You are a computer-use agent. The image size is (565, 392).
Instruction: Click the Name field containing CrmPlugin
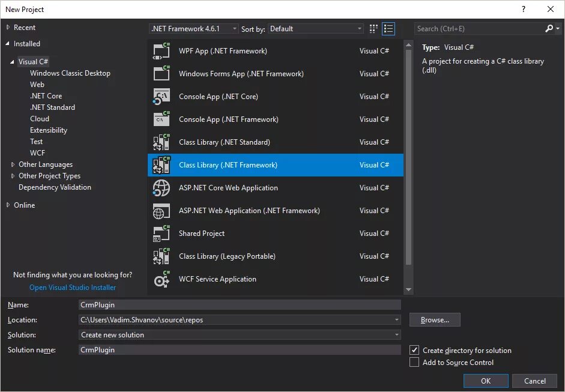[x=240, y=305]
